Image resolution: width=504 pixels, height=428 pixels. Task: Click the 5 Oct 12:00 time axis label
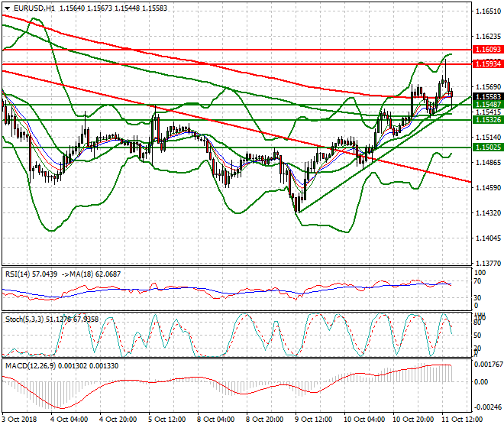click(x=166, y=420)
